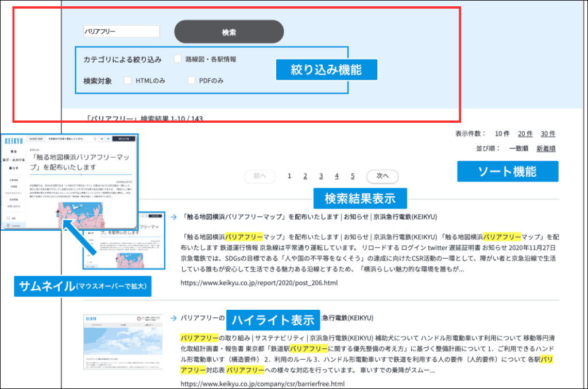The height and width of the screenshot is (389, 588).
Task: Show 20 件 results per page
Action: coord(525,134)
